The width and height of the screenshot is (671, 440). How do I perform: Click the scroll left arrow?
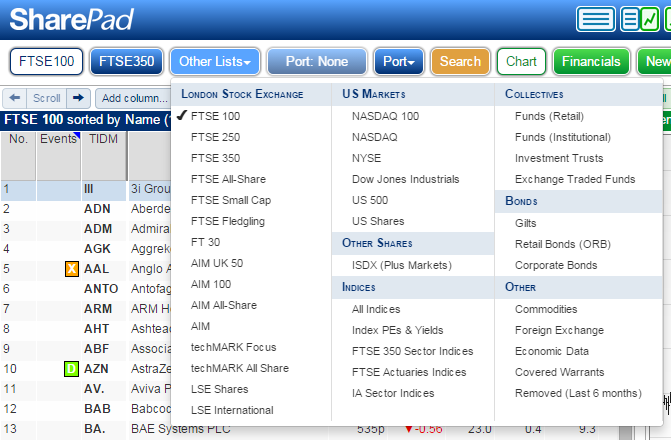15,98
